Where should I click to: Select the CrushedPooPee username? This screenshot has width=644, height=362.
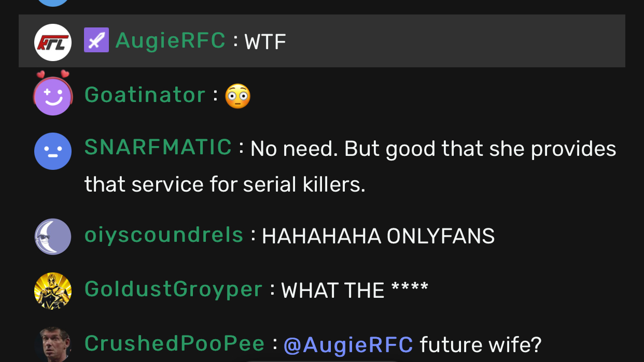click(175, 343)
